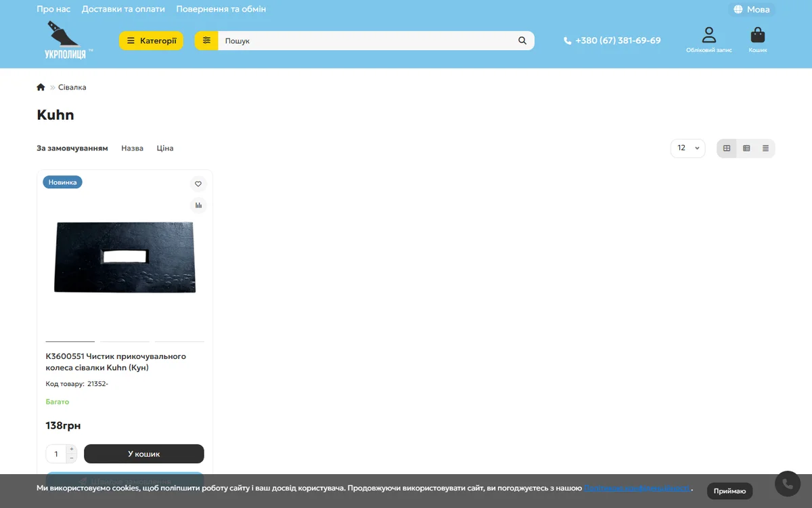Screen dimensions: 812x508
Task: Focus the Пошук search field
Action: pos(364,41)
